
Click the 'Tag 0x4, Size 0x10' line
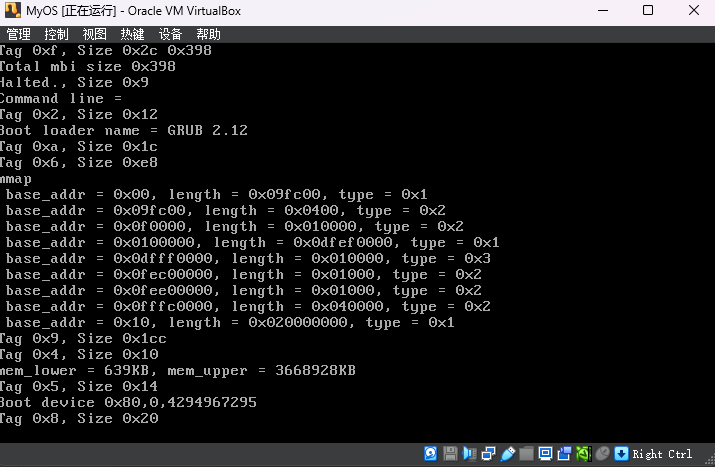click(79, 355)
